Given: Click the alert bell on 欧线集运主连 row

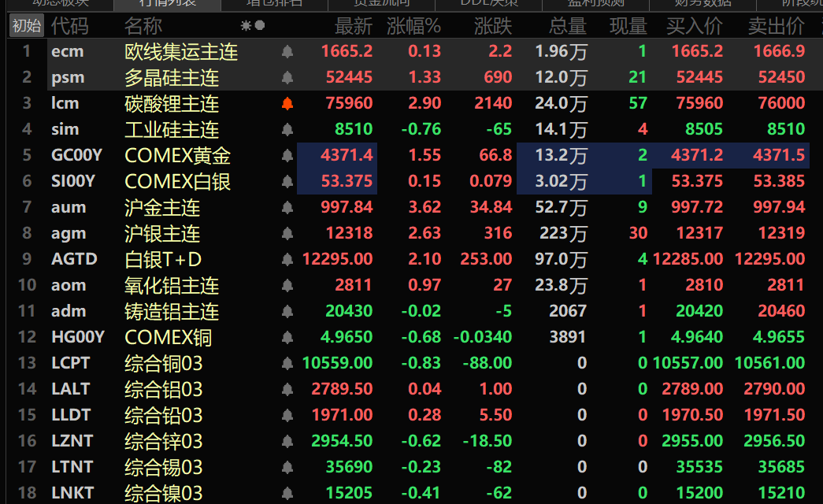Looking at the screenshot, I should [x=287, y=51].
